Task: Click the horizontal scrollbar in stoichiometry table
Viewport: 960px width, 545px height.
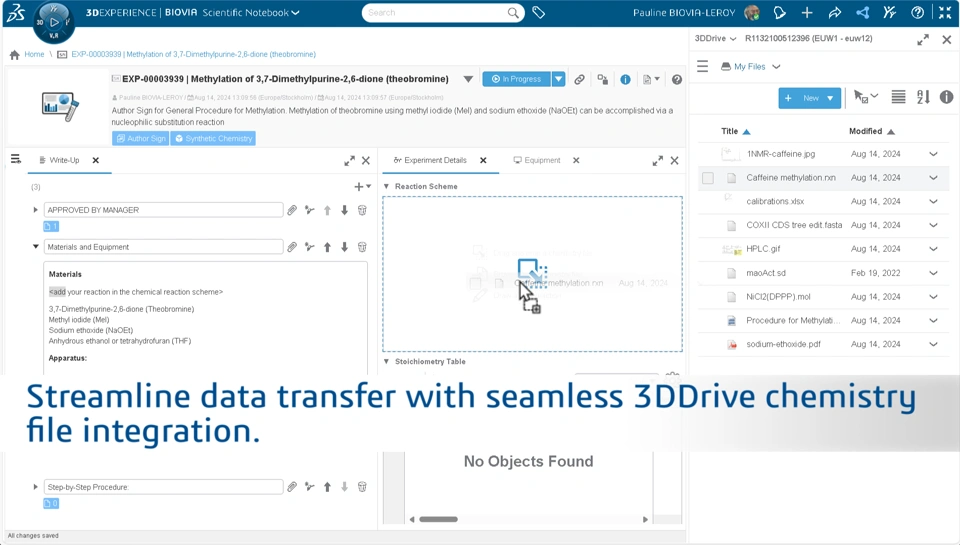Action: pos(438,519)
